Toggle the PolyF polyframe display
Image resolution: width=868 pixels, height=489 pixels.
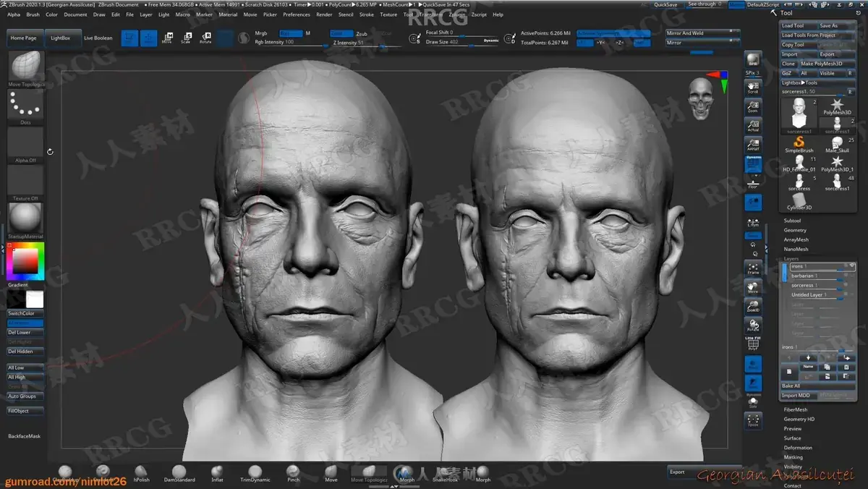tap(753, 344)
